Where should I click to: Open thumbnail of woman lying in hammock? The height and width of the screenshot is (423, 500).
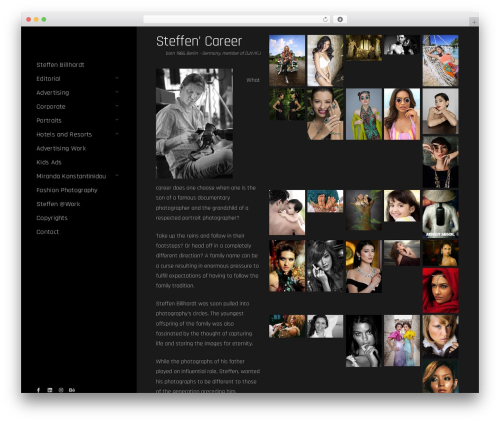click(x=440, y=61)
